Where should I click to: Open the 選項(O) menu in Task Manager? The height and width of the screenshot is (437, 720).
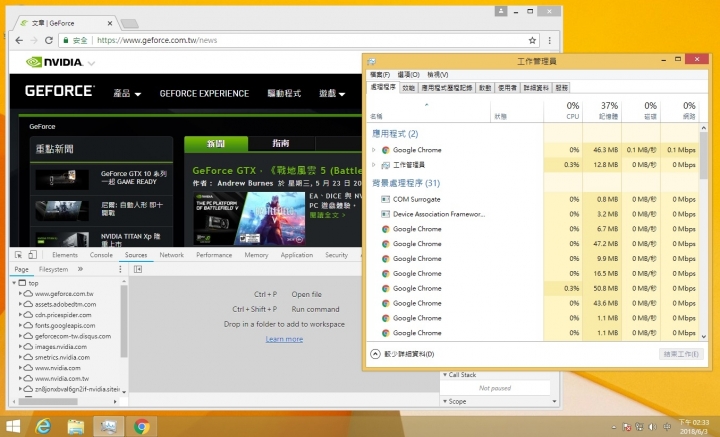[x=408, y=74]
